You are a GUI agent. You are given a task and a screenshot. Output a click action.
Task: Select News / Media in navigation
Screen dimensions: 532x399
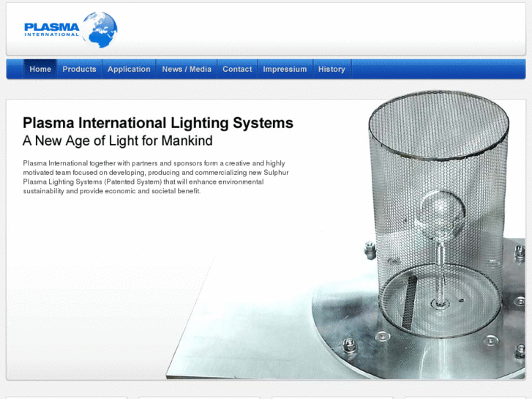[187, 69]
